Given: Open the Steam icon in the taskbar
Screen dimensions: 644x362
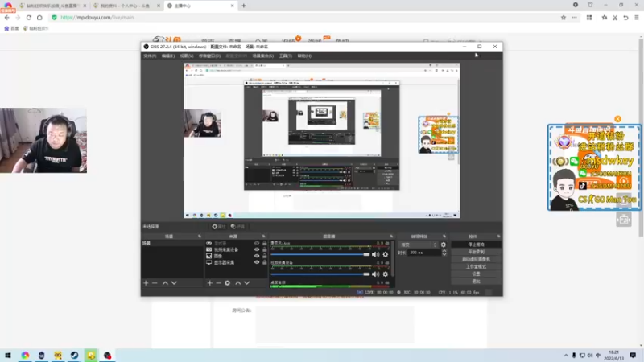Looking at the screenshot, I should 74,355.
